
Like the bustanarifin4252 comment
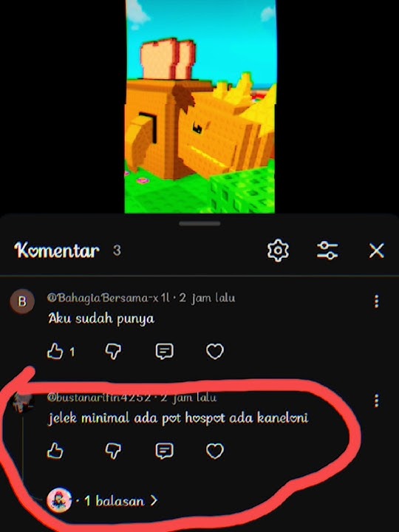55,451
